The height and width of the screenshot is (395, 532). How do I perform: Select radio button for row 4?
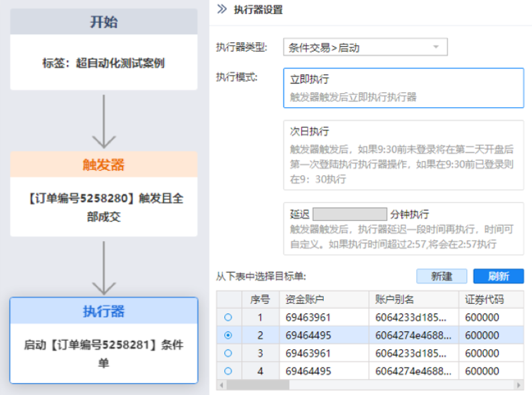[229, 370]
